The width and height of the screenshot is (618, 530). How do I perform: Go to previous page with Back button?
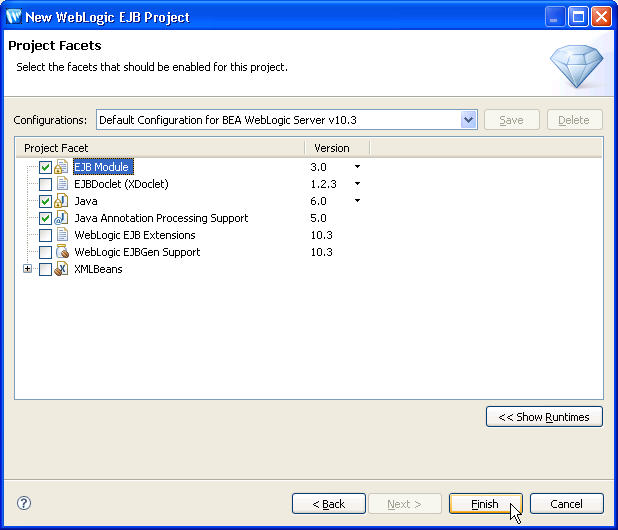point(329,504)
